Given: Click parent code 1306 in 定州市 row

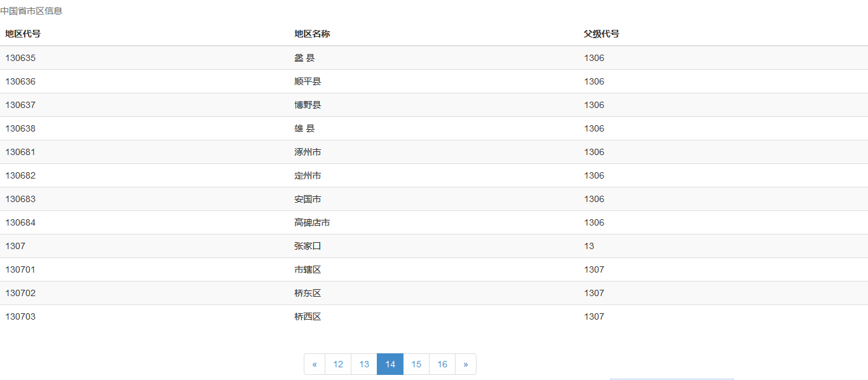Looking at the screenshot, I should coord(594,175).
